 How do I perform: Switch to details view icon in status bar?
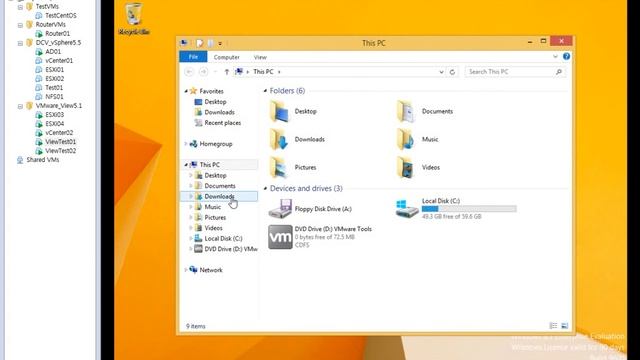click(x=553, y=326)
